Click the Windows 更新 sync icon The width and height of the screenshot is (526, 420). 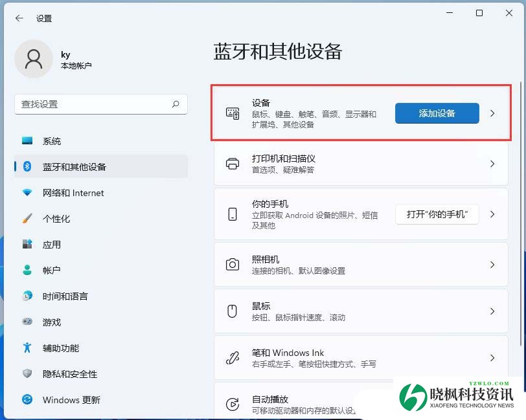click(27, 400)
